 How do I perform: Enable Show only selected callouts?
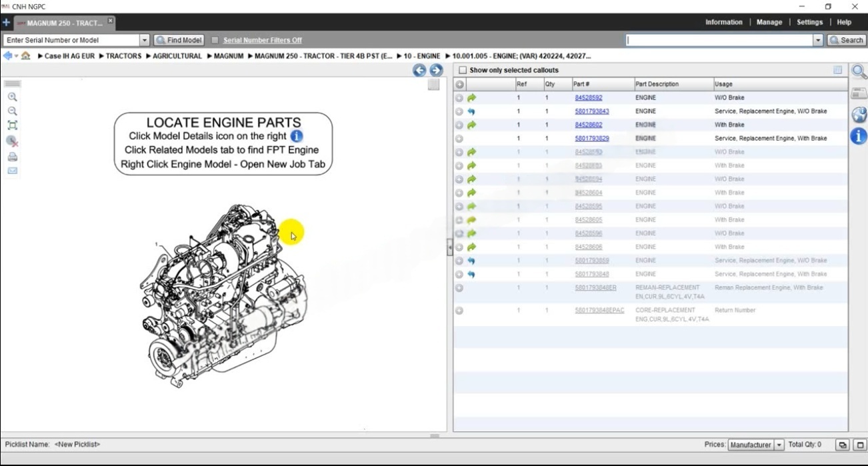tap(463, 70)
